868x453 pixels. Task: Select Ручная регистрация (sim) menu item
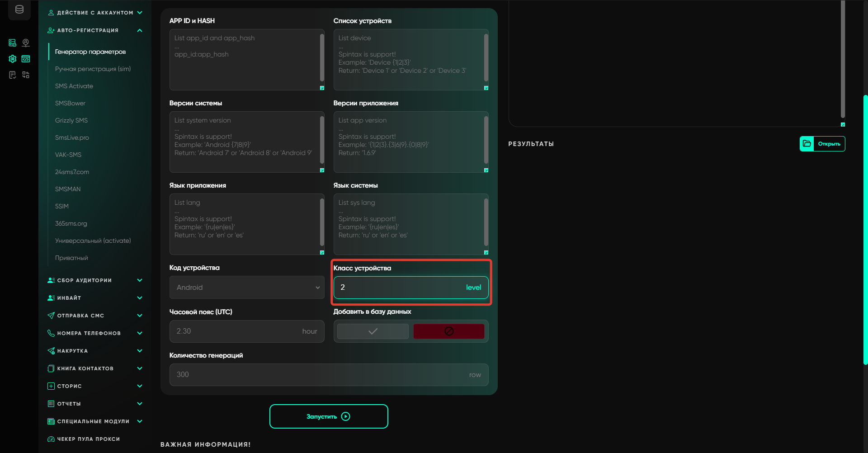click(x=93, y=69)
